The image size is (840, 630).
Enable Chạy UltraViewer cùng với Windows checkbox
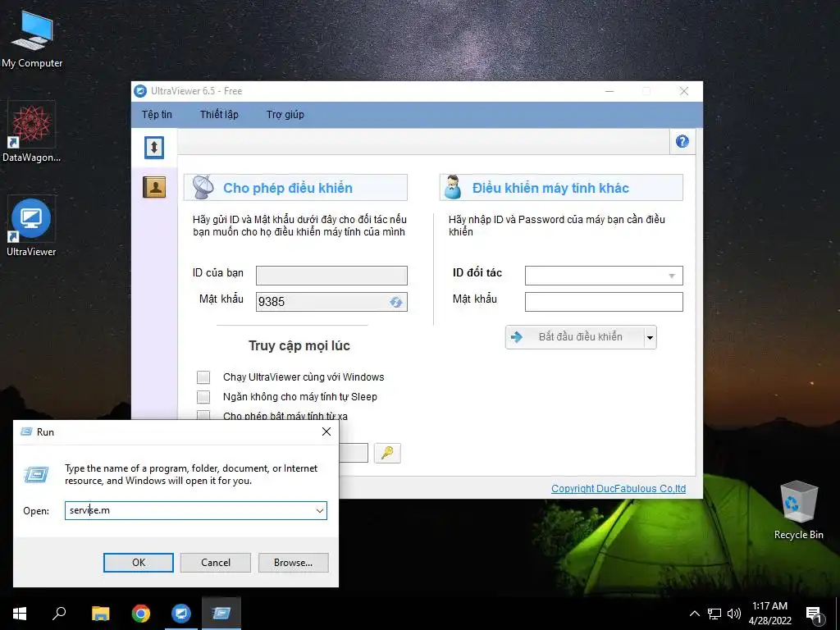203,377
